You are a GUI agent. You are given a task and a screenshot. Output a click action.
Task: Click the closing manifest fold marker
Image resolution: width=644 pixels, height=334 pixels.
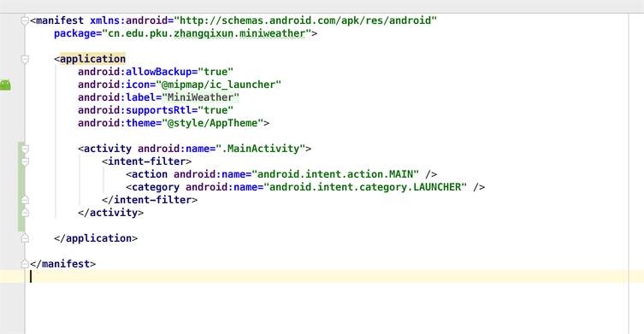pos(25,264)
